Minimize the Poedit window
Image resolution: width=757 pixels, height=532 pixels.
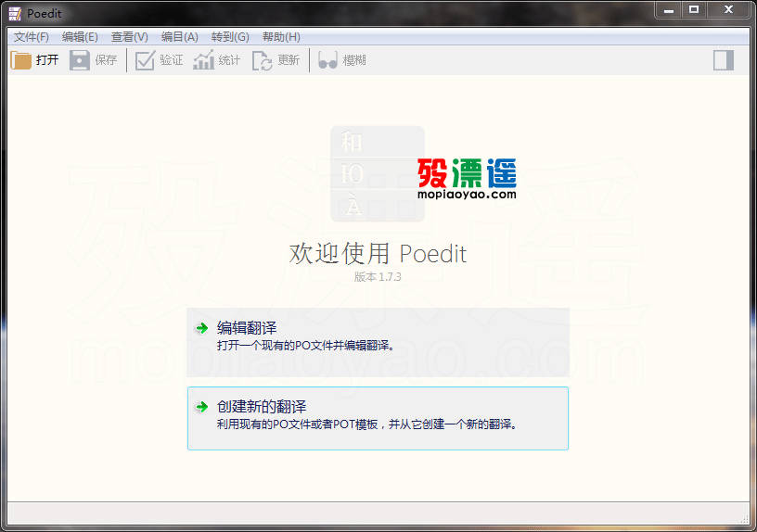pyautogui.click(x=669, y=10)
